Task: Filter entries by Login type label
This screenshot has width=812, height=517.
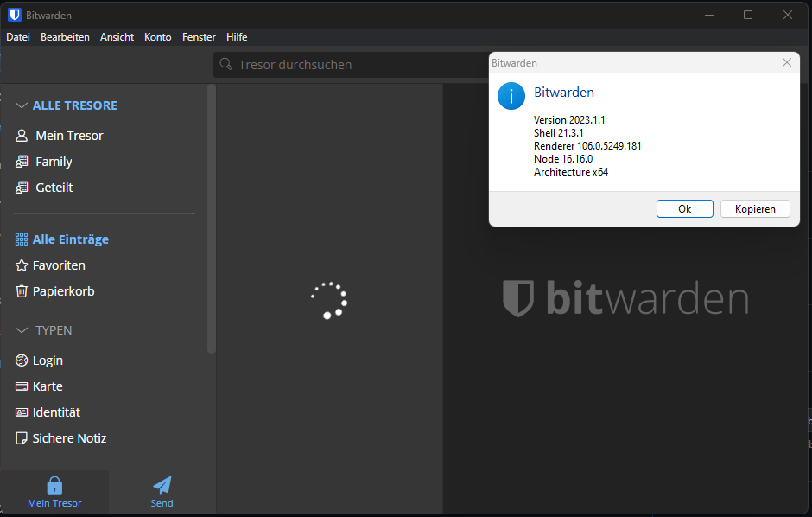Action: [48, 361]
